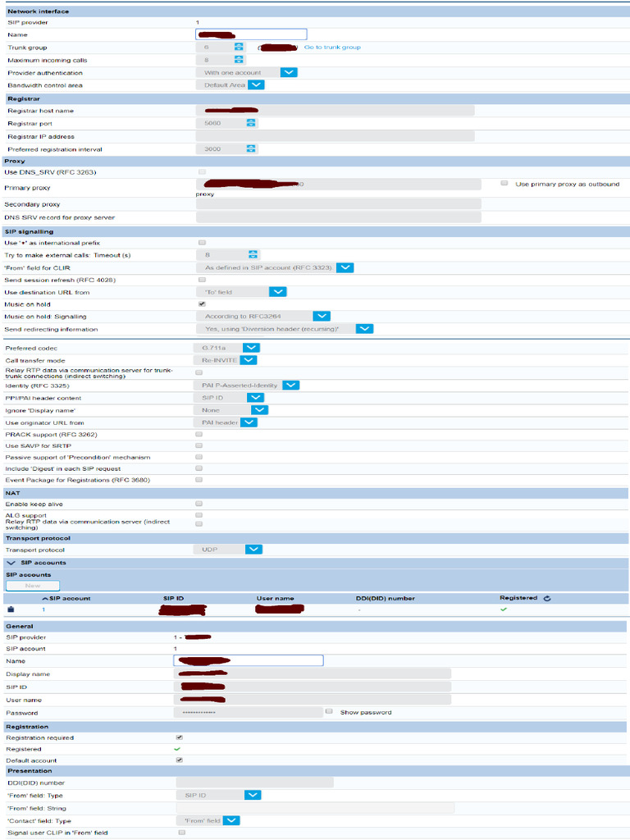Viewport: 630px width, 840px height.
Task: Check the Show password box
Action: point(329,711)
